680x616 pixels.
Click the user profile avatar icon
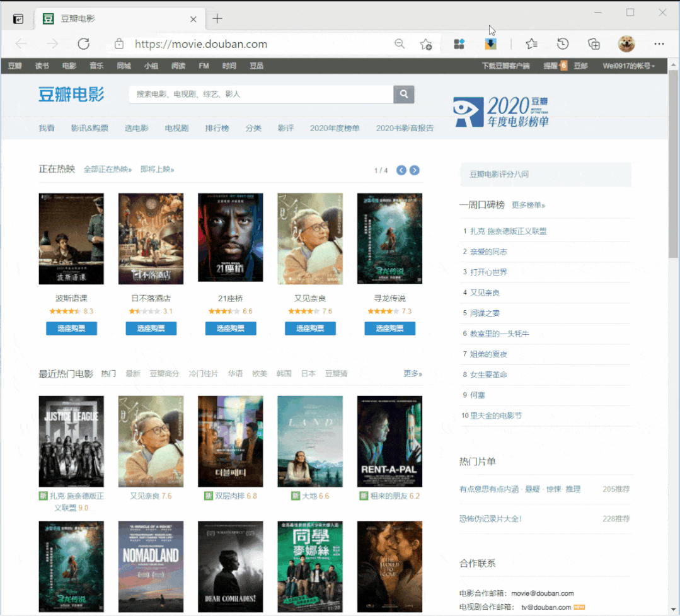[626, 44]
